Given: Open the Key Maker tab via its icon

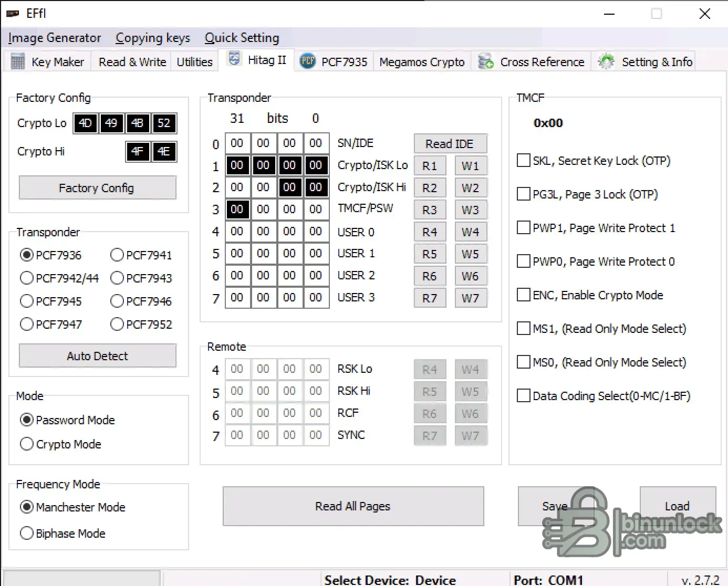Looking at the screenshot, I should click(x=18, y=61).
